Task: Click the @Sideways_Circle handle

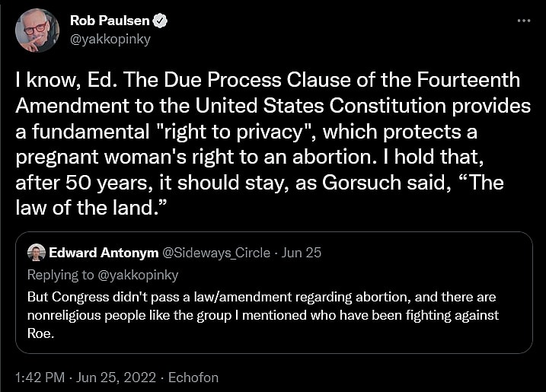Action: coord(216,253)
